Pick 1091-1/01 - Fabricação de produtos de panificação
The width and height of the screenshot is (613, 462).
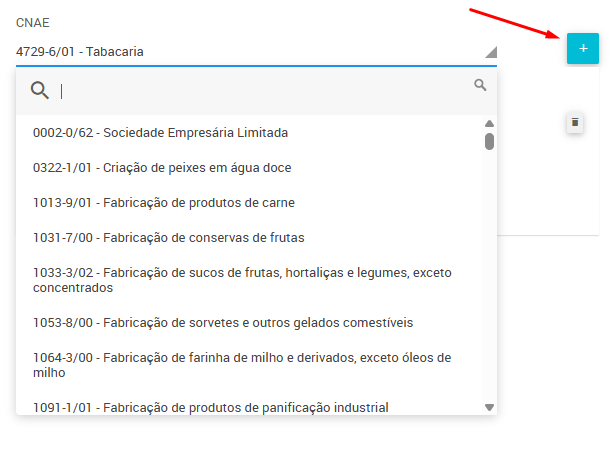(210, 406)
